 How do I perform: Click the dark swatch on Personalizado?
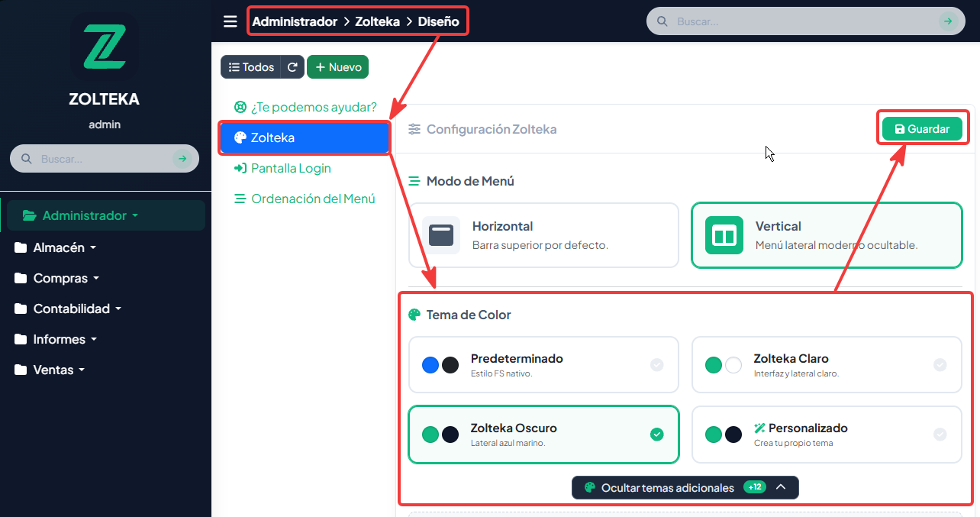click(x=733, y=435)
